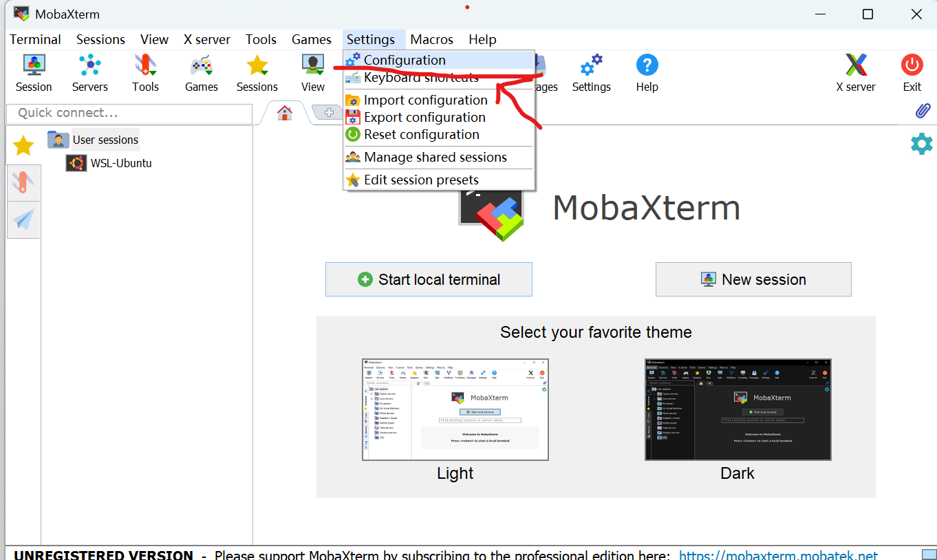Open the X server menu
Viewport: 937px width, 560px height.
click(x=206, y=39)
